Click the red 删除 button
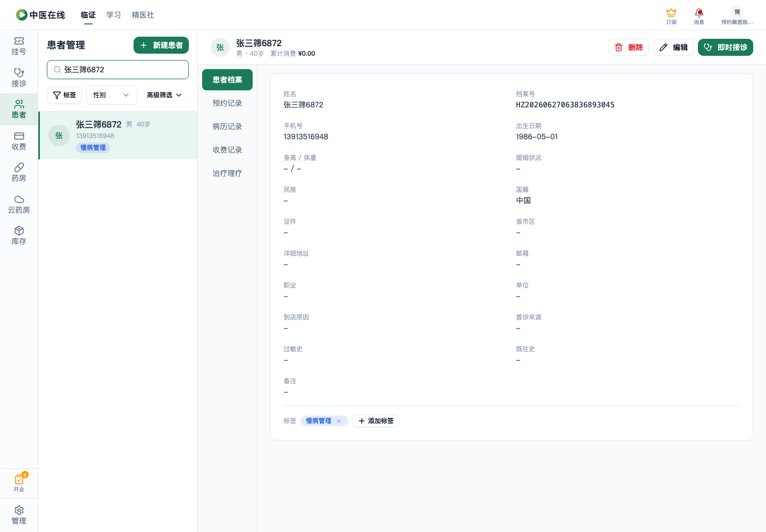 [629, 47]
